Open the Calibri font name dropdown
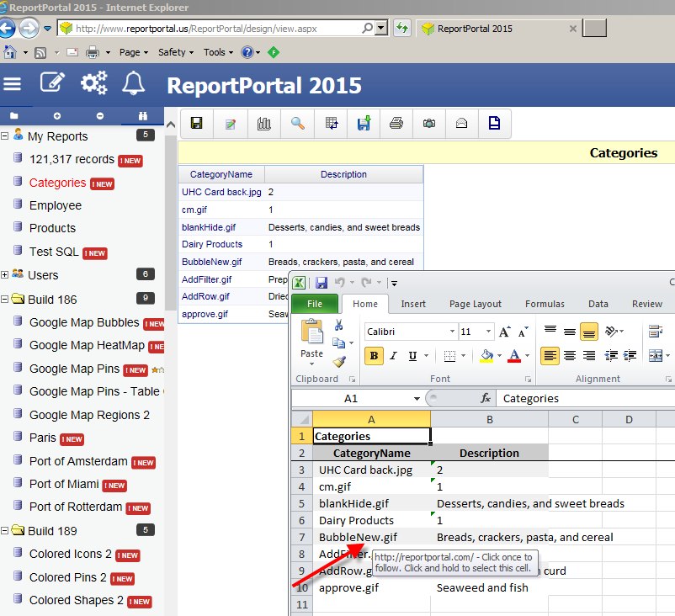This screenshot has width=675, height=616. (452, 332)
